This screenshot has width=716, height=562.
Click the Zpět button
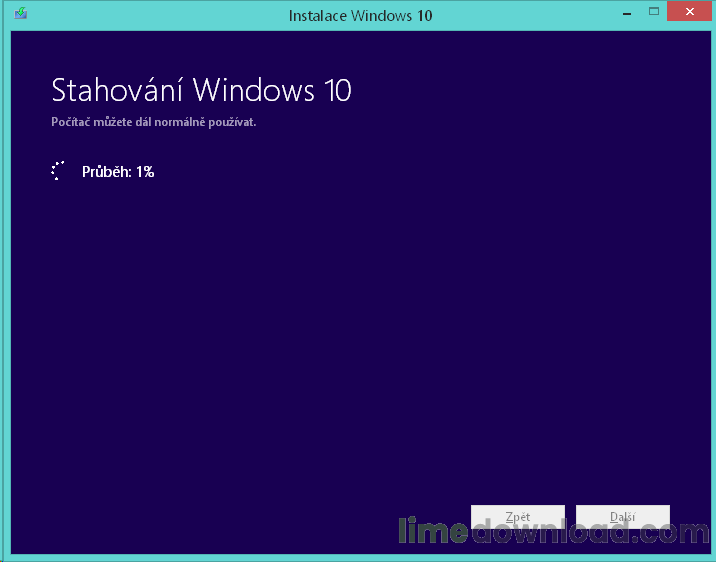click(x=518, y=516)
